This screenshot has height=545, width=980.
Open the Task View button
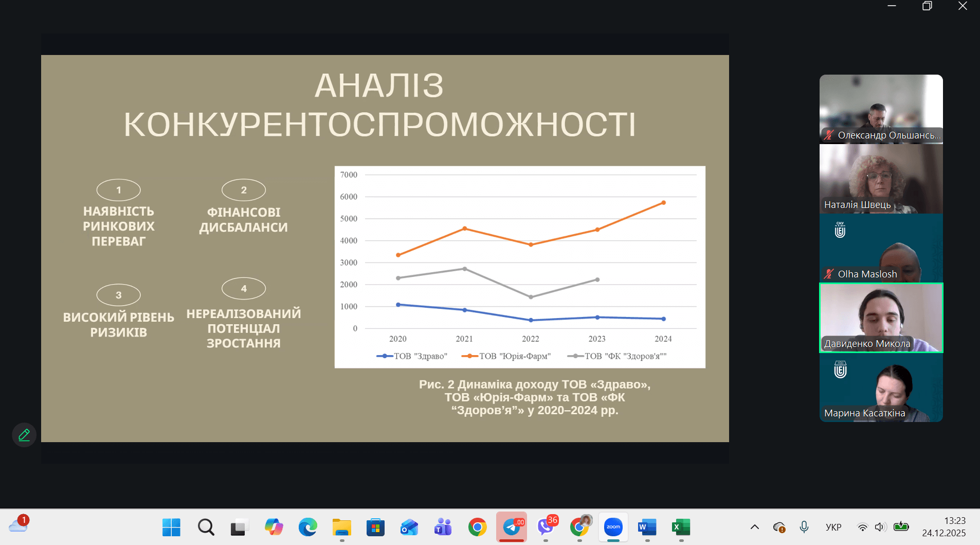(x=240, y=527)
